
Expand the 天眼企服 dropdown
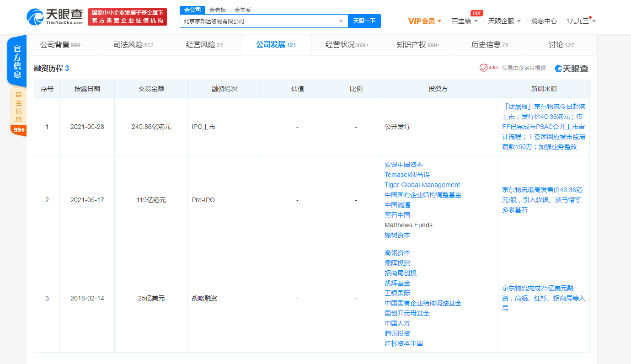504,21
